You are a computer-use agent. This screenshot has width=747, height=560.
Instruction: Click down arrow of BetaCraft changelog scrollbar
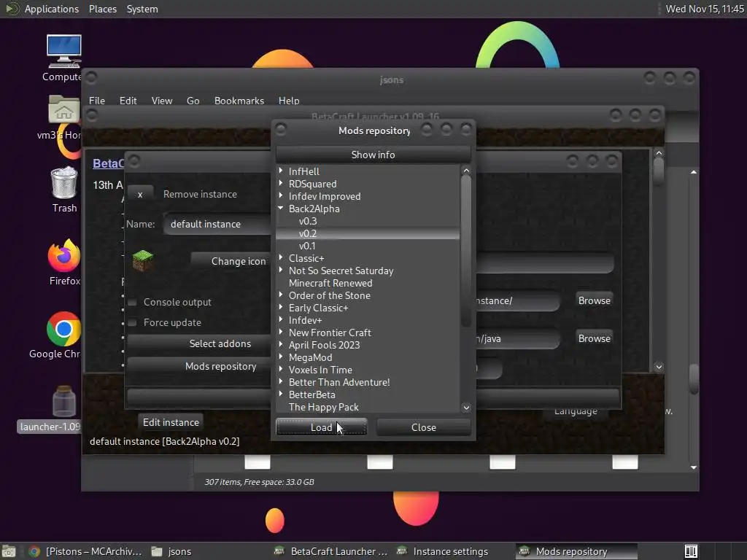(x=659, y=367)
